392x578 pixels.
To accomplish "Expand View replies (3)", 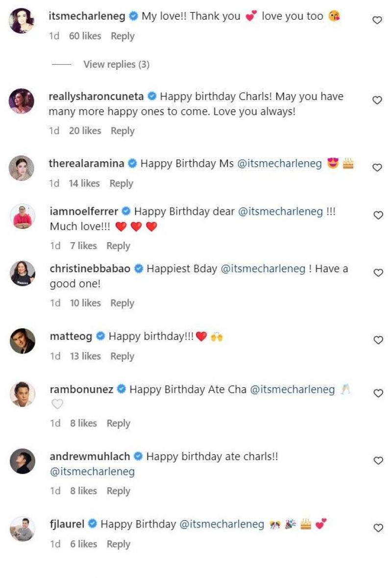I will [116, 64].
